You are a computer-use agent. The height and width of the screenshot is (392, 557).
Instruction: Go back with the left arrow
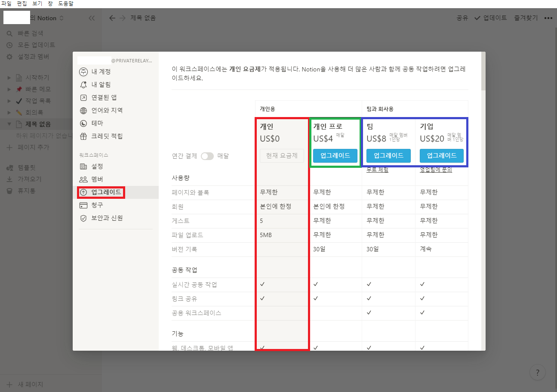pos(112,18)
